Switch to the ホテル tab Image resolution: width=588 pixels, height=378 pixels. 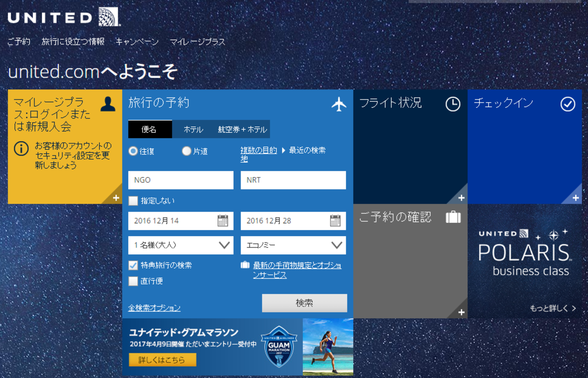pos(193,129)
